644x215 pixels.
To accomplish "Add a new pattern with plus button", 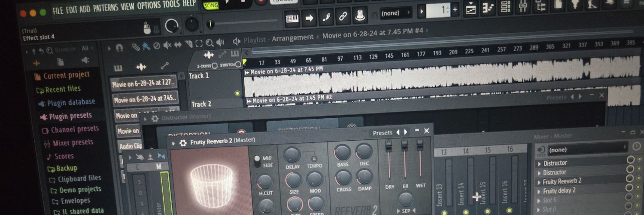I will click(455, 9).
